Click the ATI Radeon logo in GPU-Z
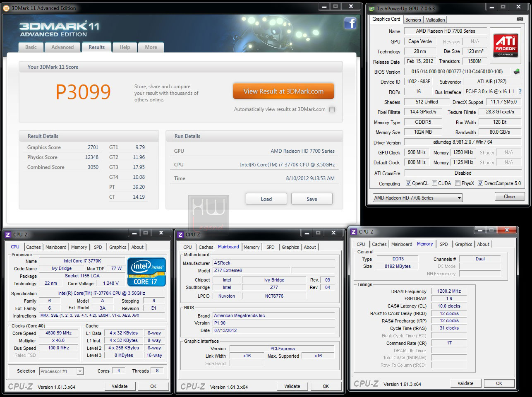 (506, 46)
